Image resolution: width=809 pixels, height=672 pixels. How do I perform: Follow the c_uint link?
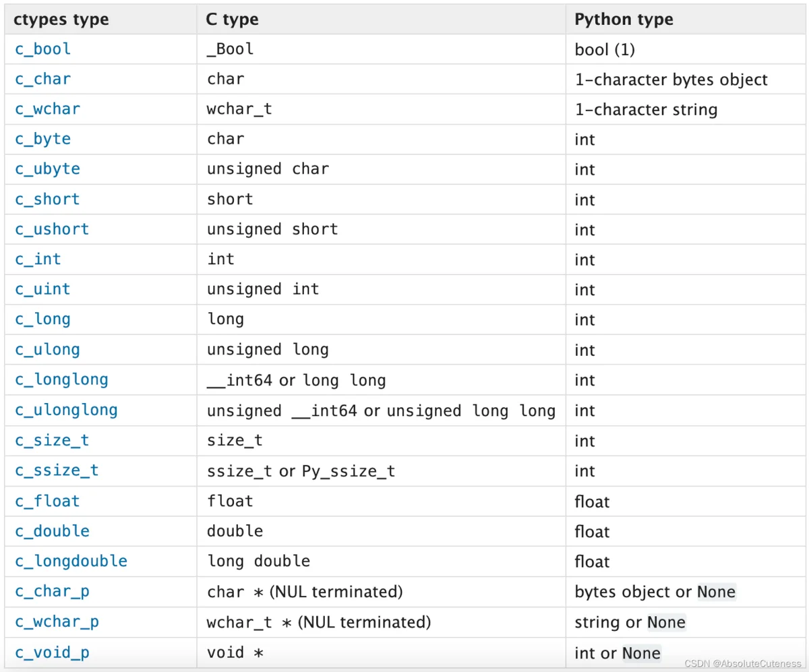point(42,289)
